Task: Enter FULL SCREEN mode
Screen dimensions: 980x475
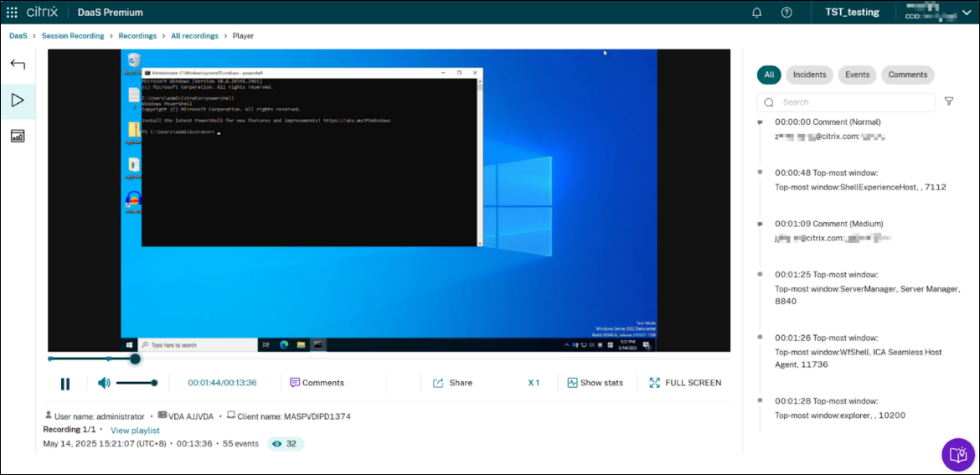Action: (684, 383)
